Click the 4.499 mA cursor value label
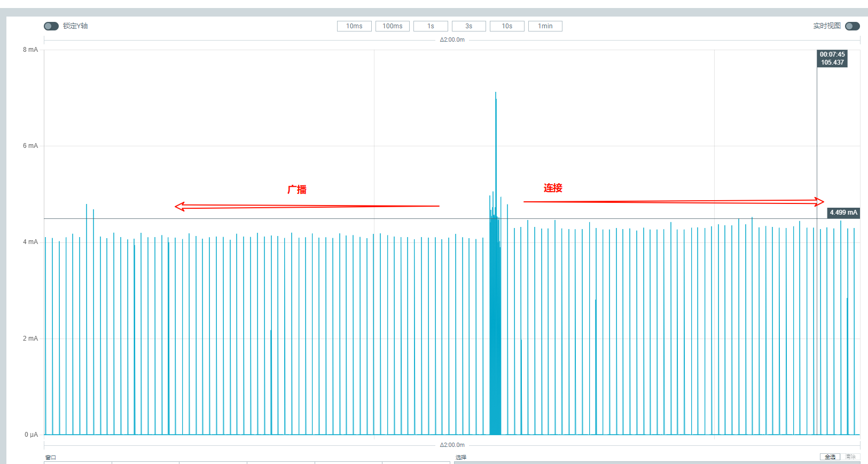This screenshot has height=464, width=868. point(843,213)
